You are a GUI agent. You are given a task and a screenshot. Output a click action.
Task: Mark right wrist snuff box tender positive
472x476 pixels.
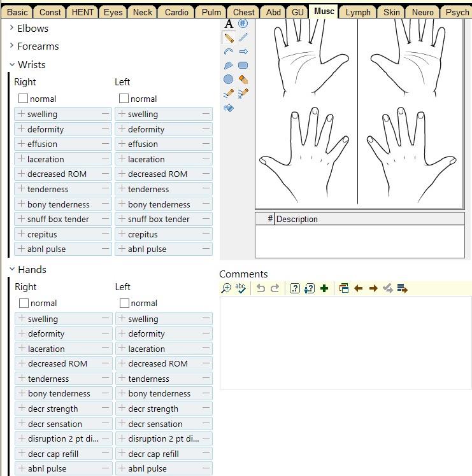(21, 219)
